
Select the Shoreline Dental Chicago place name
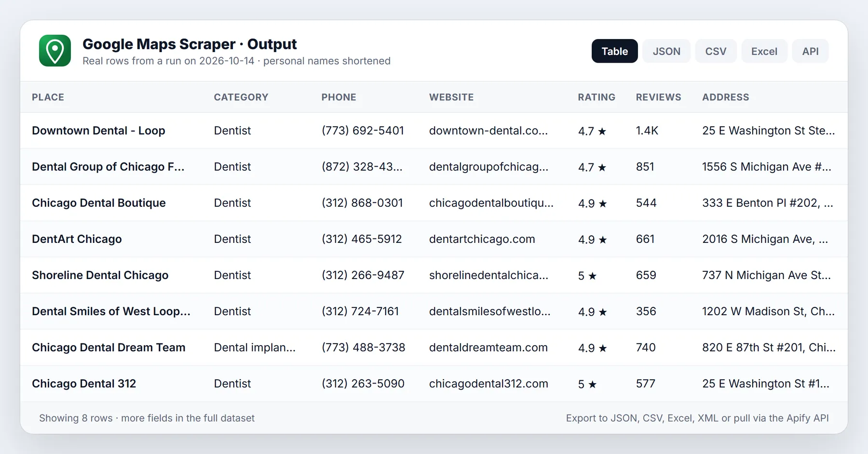100,275
